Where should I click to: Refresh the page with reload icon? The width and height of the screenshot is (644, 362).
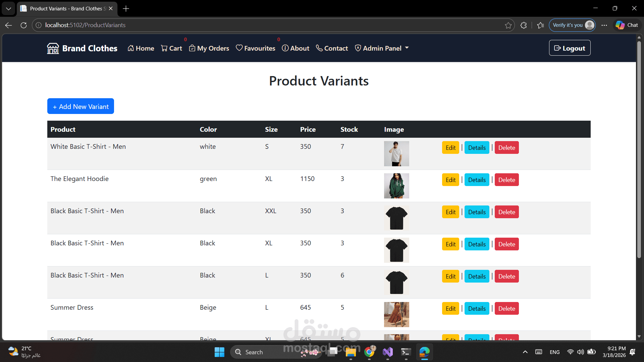[x=23, y=25]
